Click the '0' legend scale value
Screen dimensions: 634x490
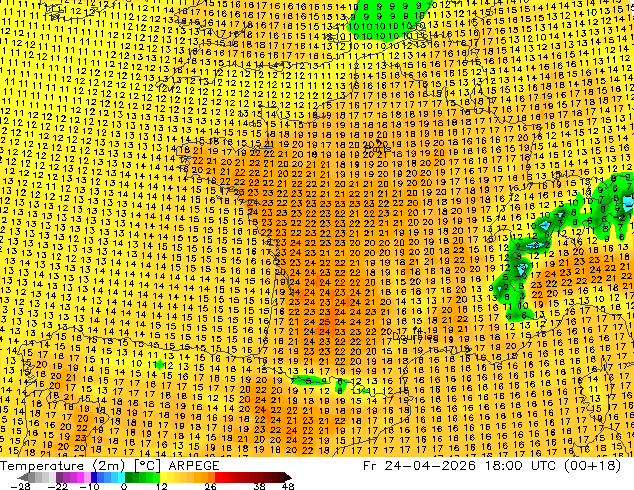tap(124, 486)
